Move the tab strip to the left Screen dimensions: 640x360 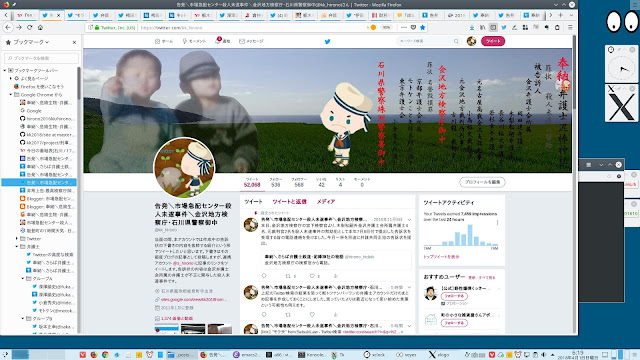click(x=6, y=15)
